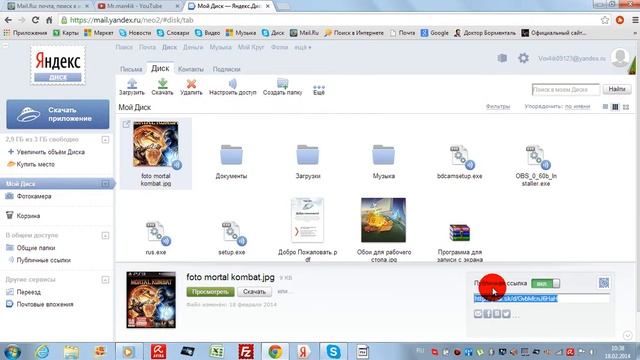Switch to the Контакты tab

pyautogui.click(x=191, y=69)
